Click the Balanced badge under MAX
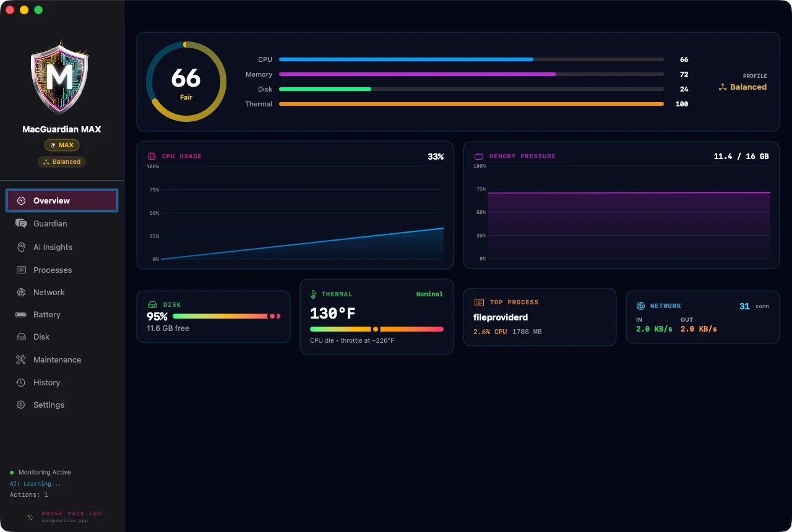This screenshot has width=792, height=532. [62, 162]
